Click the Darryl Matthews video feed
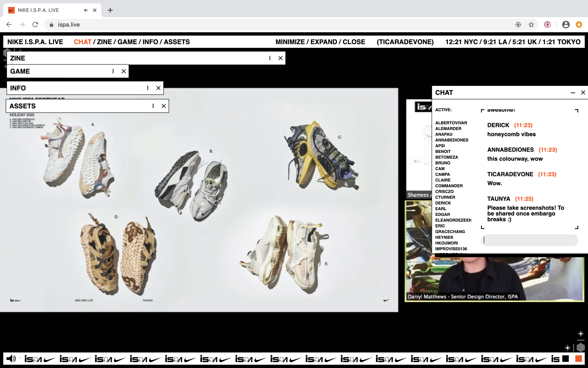The image size is (588, 368). 494,279
